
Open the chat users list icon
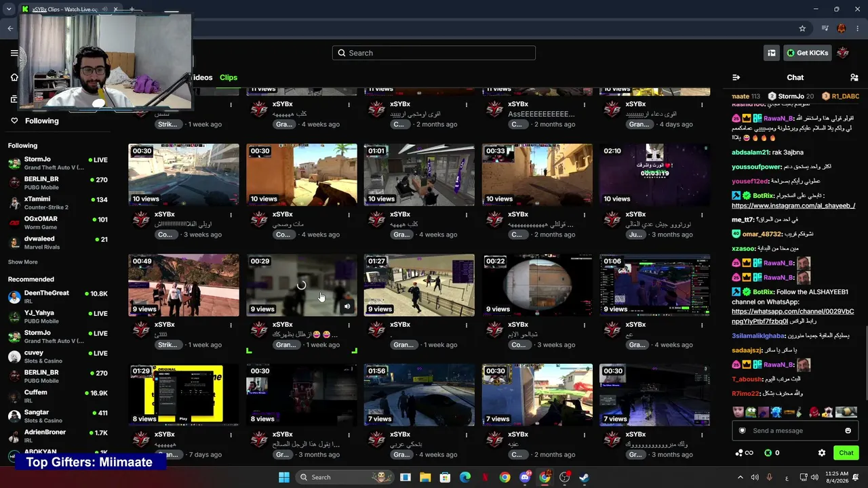854,77
